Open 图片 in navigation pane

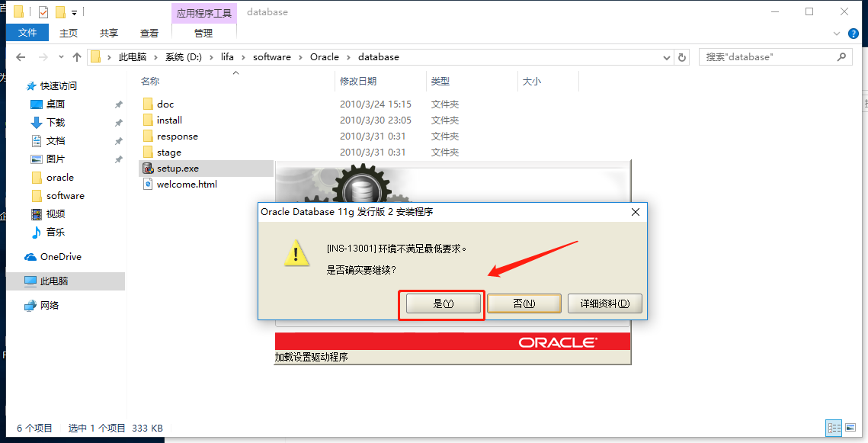tap(56, 159)
